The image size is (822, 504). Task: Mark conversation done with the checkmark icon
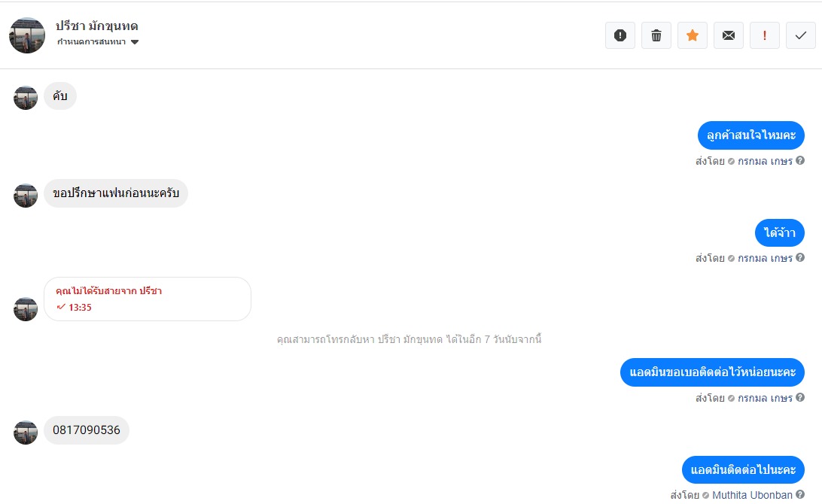[x=801, y=35]
